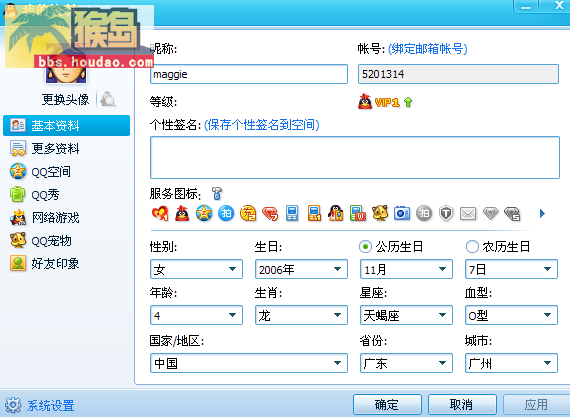This screenshot has width=570, height=417.
Task: Open the service icon settings wrench
Action: point(217,193)
